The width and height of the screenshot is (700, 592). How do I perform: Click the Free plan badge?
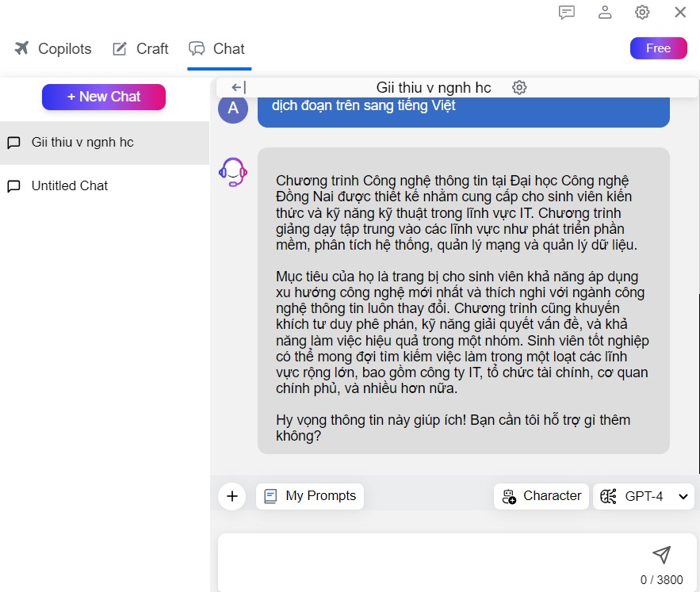(658, 48)
